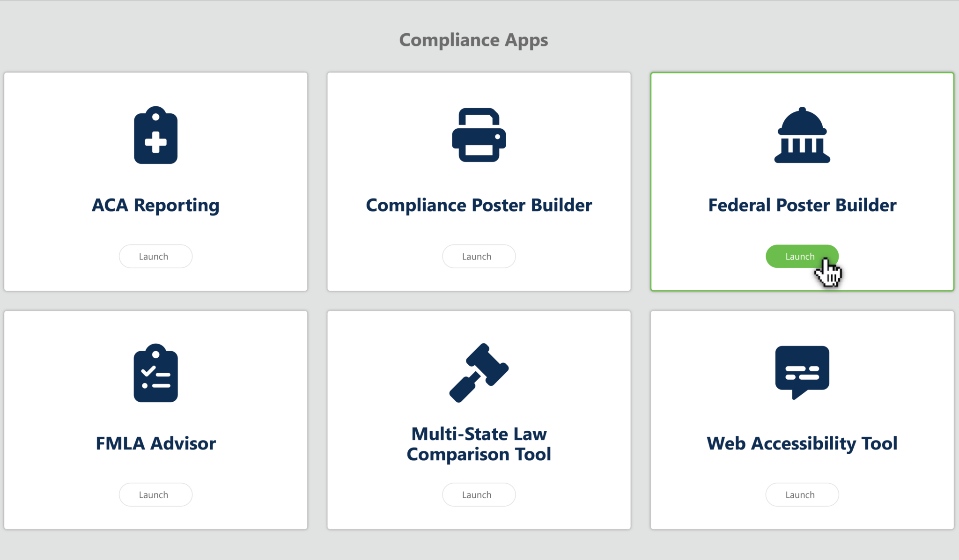959x560 pixels.
Task: Select the Compliance Poster Builder title
Action: click(x=479, y=205)
